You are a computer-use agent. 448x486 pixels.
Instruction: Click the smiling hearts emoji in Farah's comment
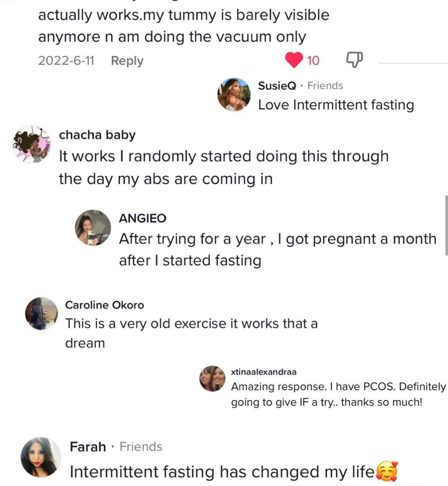388,471
